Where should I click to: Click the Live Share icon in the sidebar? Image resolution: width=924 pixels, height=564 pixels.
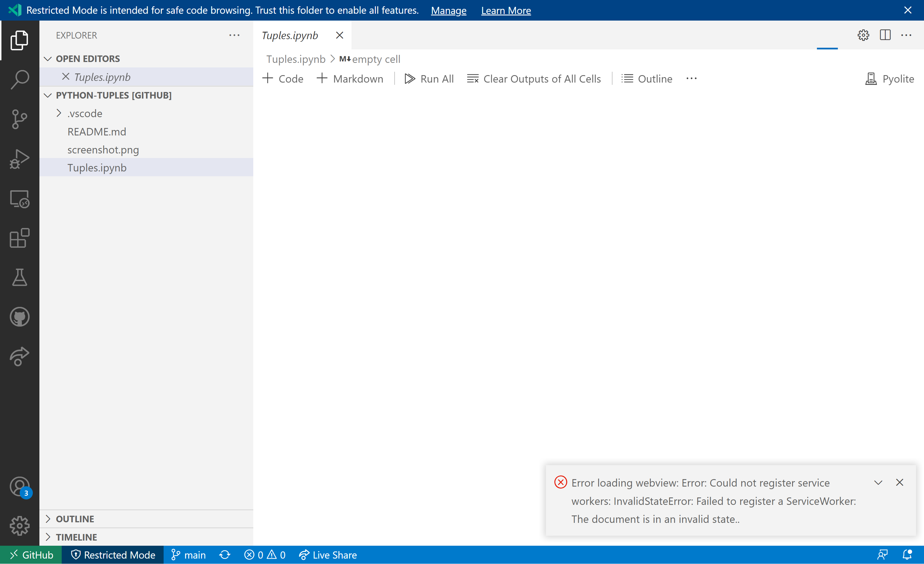click(19, 356)
